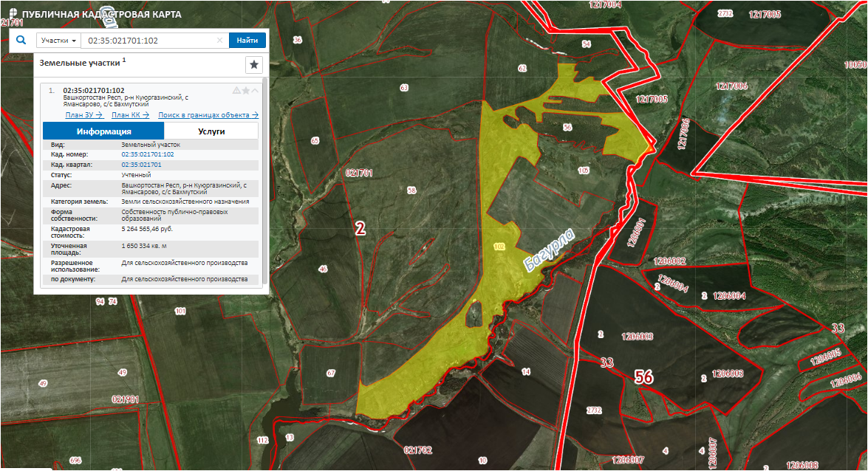Collapse the result card with chevron
Image resolution: width=868 pixels, height=471 pixels.
[x=256, y=91]
